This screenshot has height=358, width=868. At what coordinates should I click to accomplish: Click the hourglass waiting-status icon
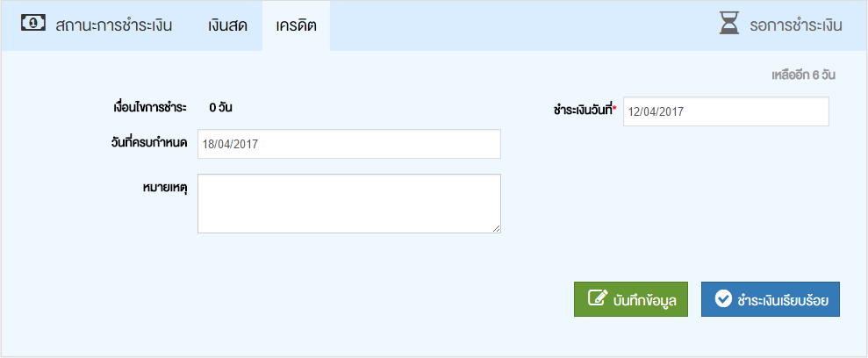[x=729, y=25]
